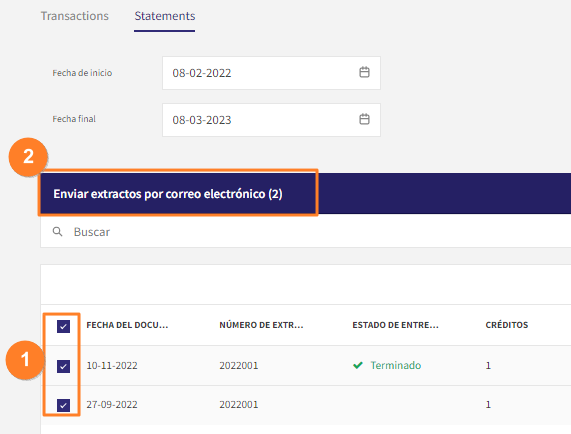Viewport: 571px width, 434px height.
Task: Focus the Buscar search box
Action: point(306,232)
